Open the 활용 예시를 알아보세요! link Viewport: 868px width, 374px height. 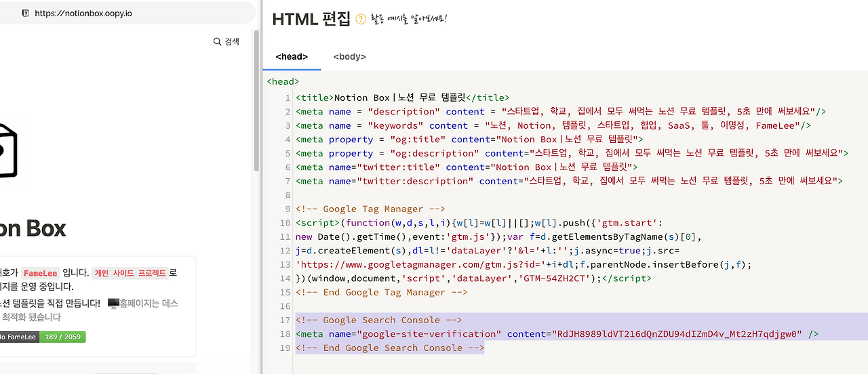(410, 19)
